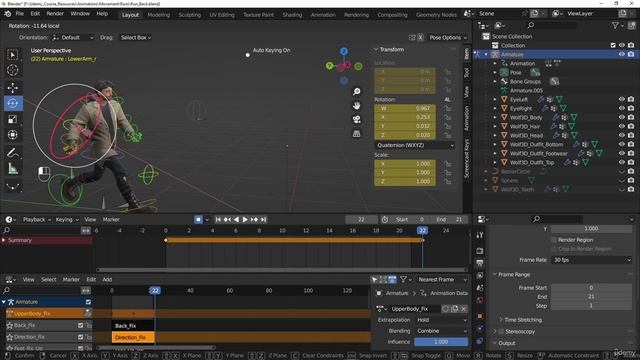Toggle visibility of Wolf3D_Head object
This screenshot has width=640, height=360.
click(621, 135)
